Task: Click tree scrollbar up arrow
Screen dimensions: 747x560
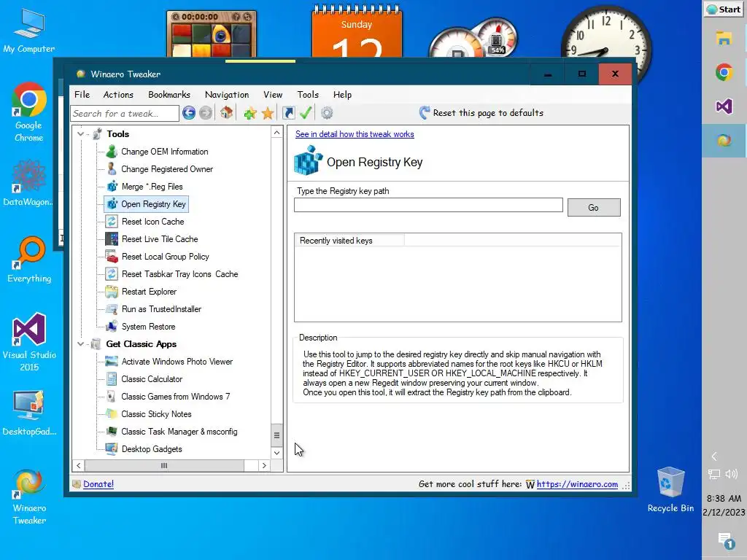Action: point(276,133)
